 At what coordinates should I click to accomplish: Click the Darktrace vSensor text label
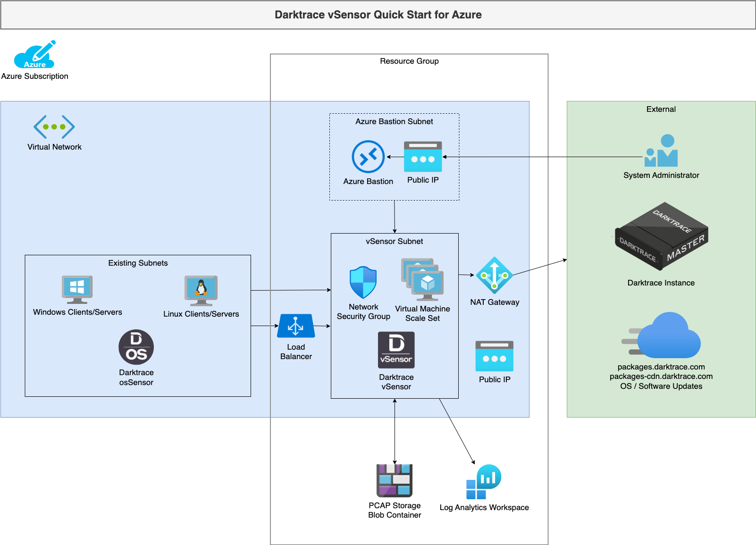click(396, 382)
